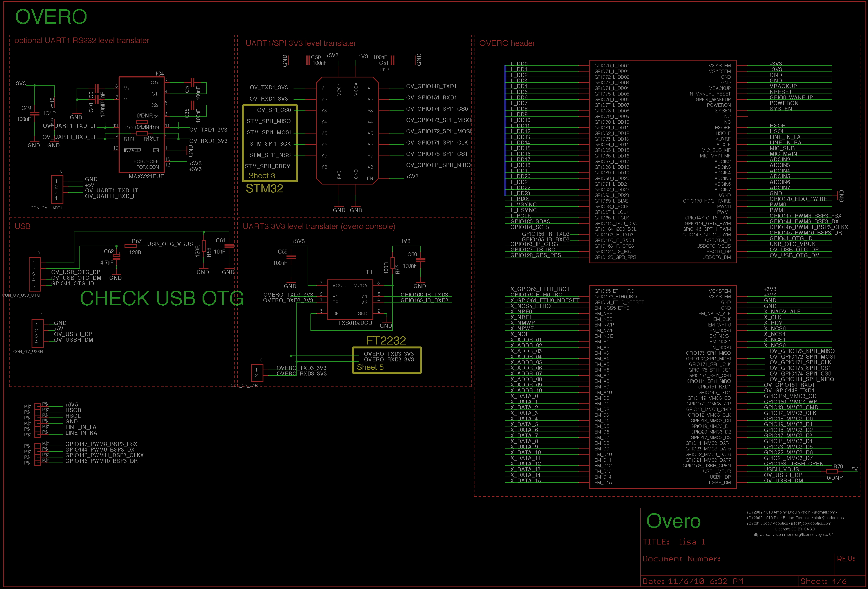This screenshot has width=868, height=589.
Task: Click the 4.7uF capacitor value
Action: pyautogui.click(x=106, y=263)
